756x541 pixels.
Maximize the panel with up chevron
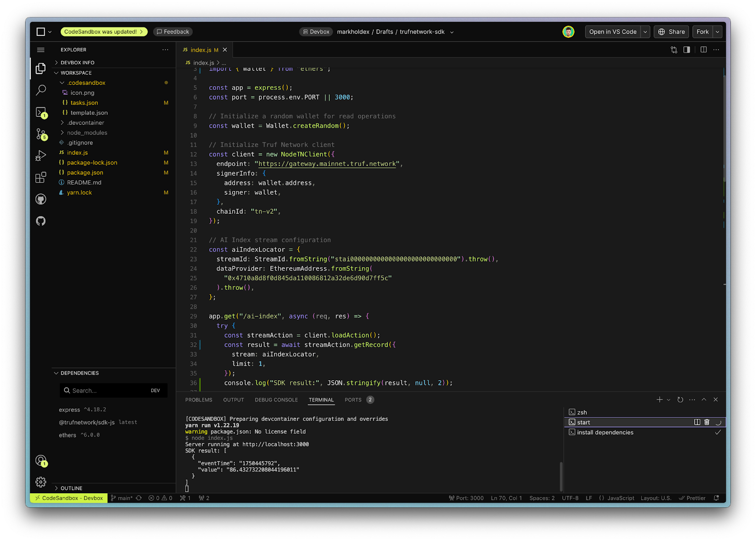[704, 400]
